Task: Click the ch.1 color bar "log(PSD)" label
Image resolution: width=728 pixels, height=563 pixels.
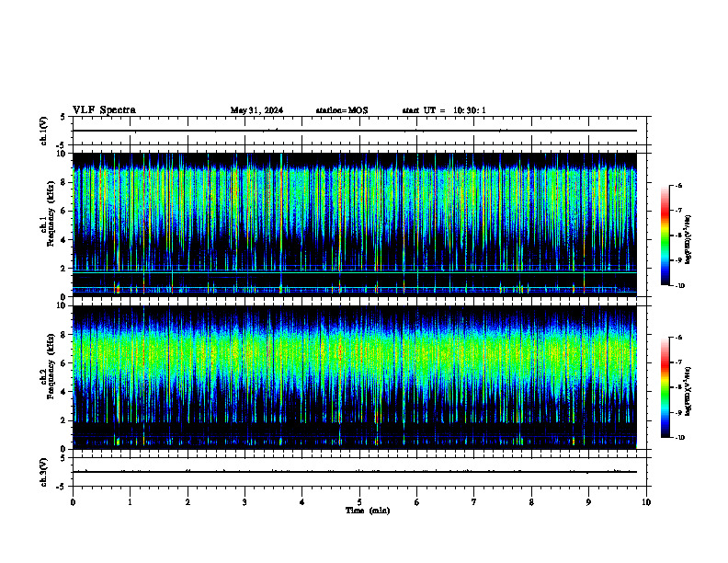Action: click(688, 239)
